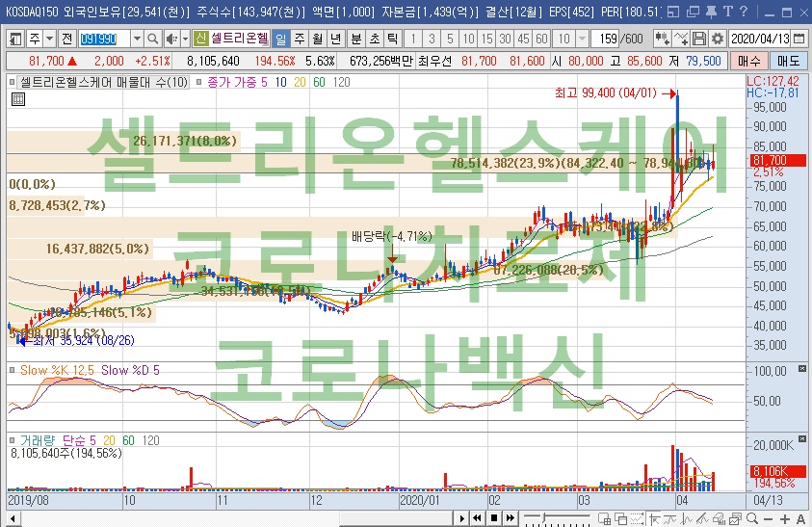Screen dimensions: 812x527
Task: Click the A text icon in the bottom toolbar
Action: 800,518
